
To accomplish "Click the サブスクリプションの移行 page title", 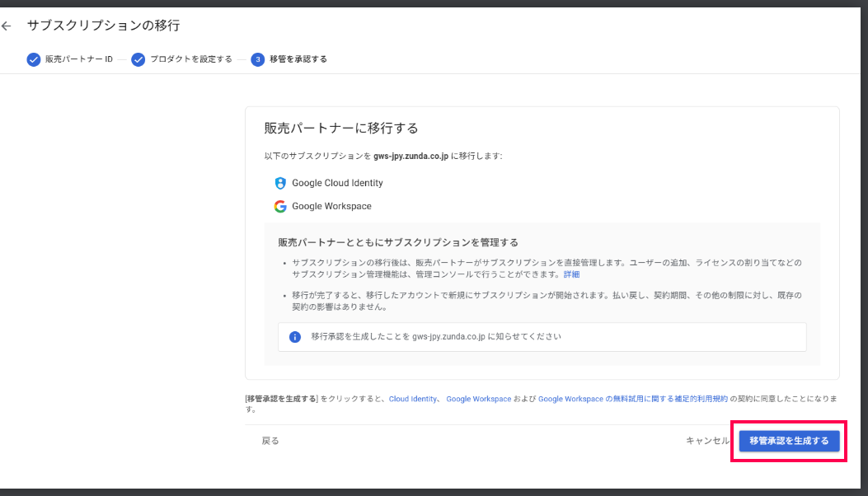I will pos(104,26).
